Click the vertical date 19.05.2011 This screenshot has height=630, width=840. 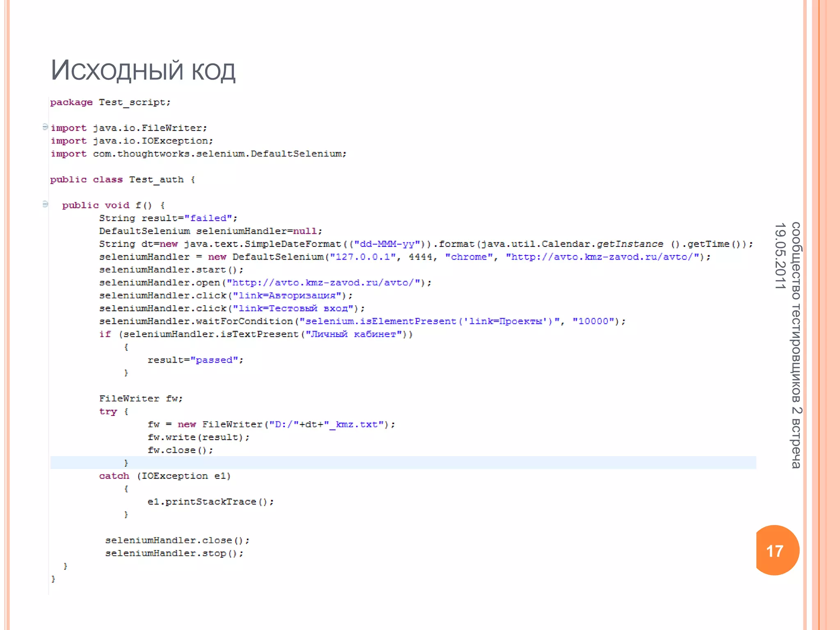pyautogui.click(x=780, y=256)
